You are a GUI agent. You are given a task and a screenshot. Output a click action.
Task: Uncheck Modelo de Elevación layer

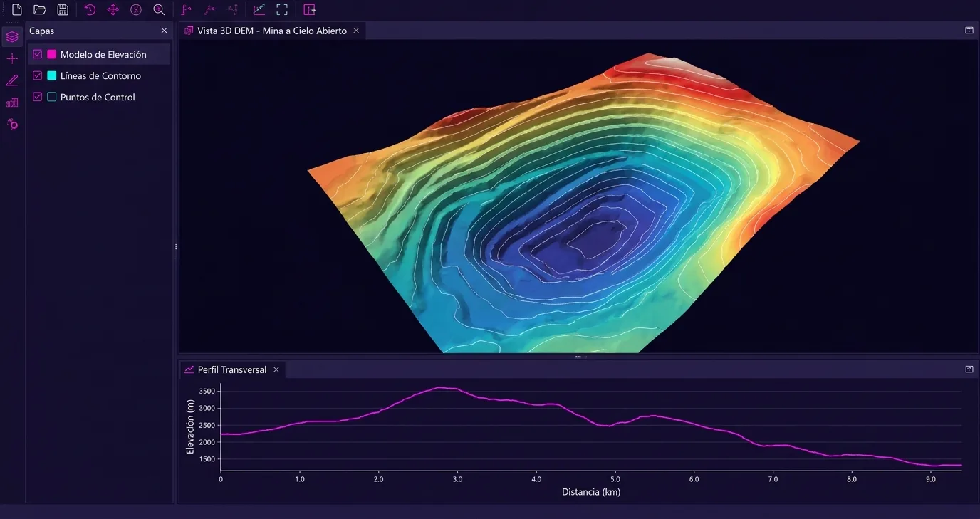point(38,54)
